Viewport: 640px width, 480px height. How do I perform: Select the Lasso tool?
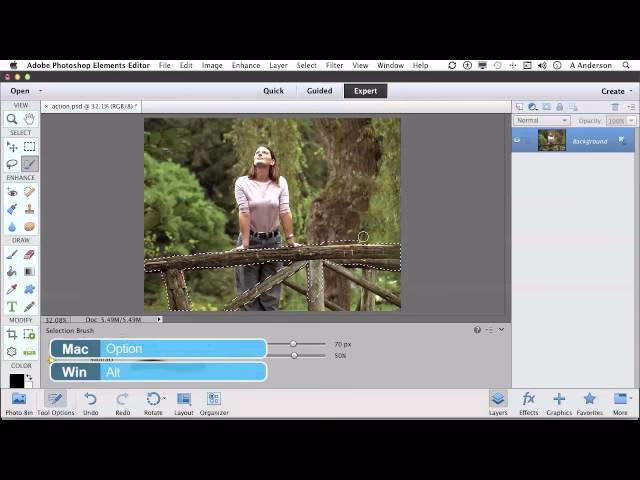click(12, 164)
